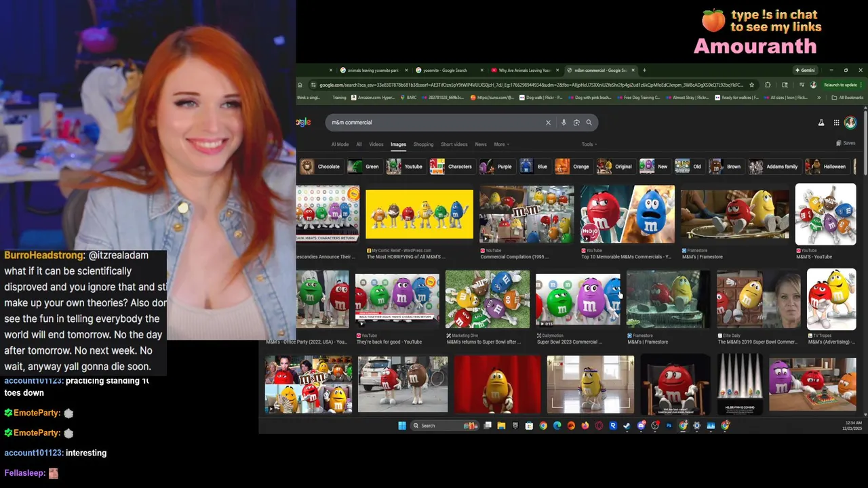Open the Google apps grid
This screenshot has width=868, height=488.
click(836, 123)
